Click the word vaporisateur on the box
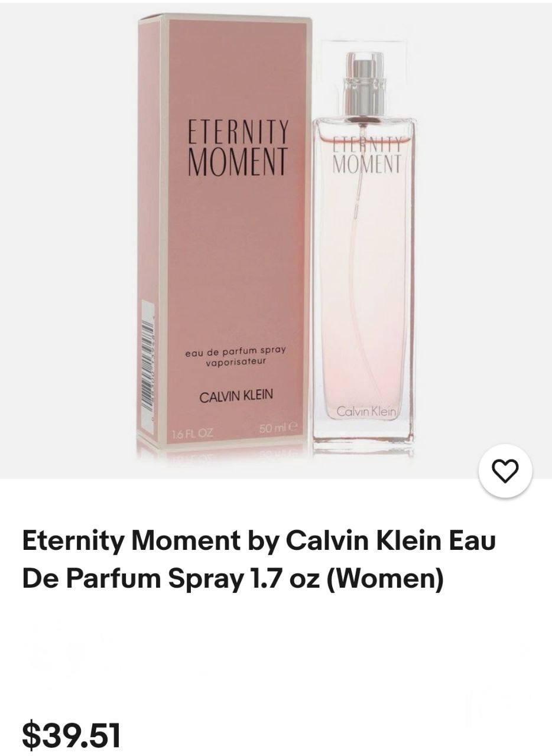Viewport: 552px width, 756px height. point(235,361)
